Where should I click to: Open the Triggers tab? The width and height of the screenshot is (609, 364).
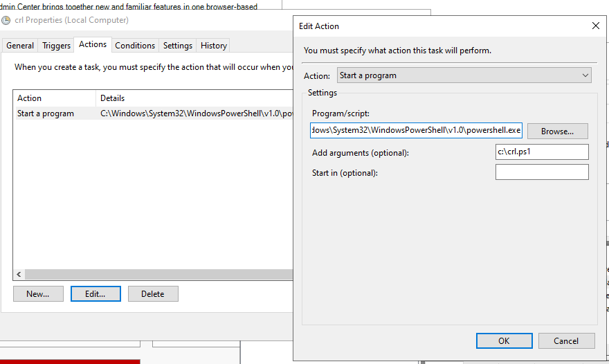point(56,46)
